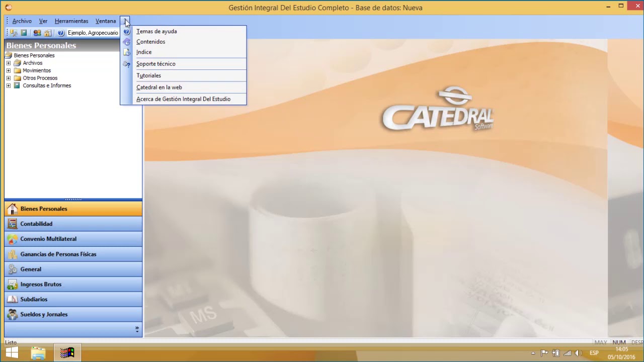Click the first toolbar icon beside the grip
Image resolution: width=644 pixels, height=362 pixels.
point(14,33)
